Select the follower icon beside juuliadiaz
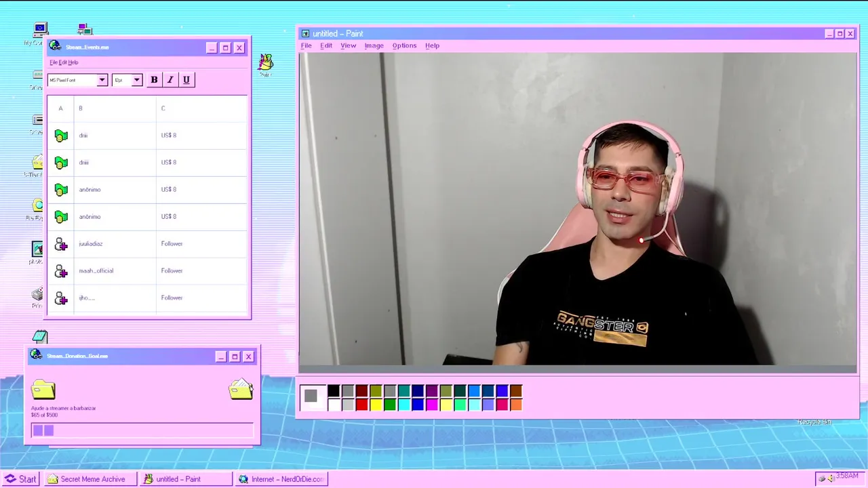868x488 pixels. tap(61, 244)
